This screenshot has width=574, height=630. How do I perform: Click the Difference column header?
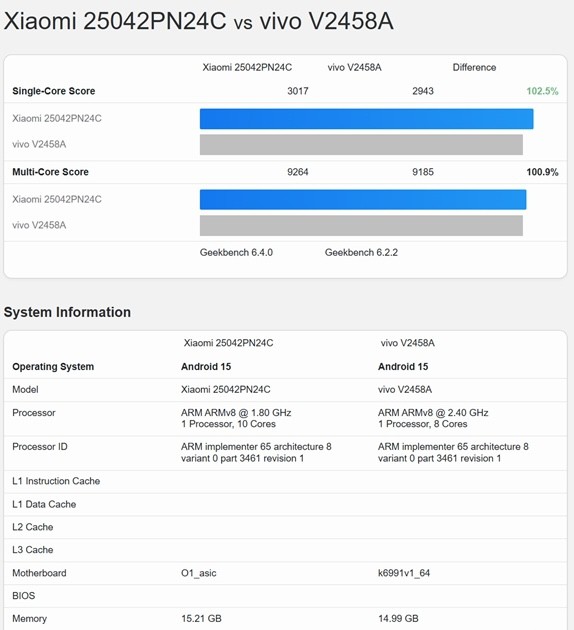474,68
